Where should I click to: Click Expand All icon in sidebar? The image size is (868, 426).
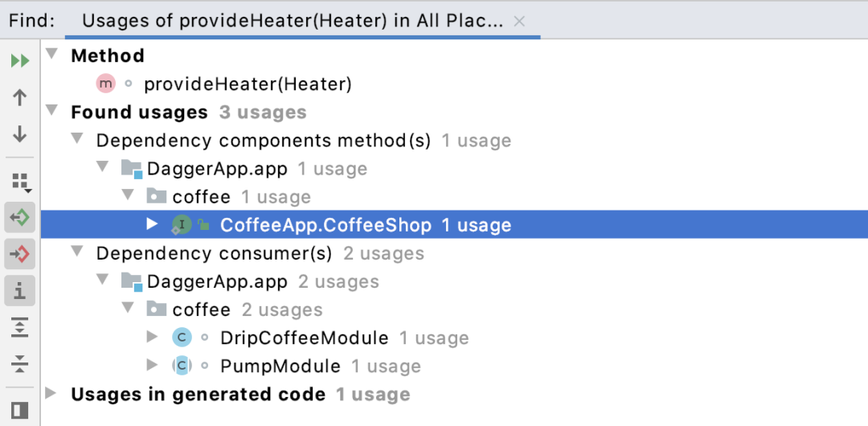pyautogui.click(x=20, y=327)
